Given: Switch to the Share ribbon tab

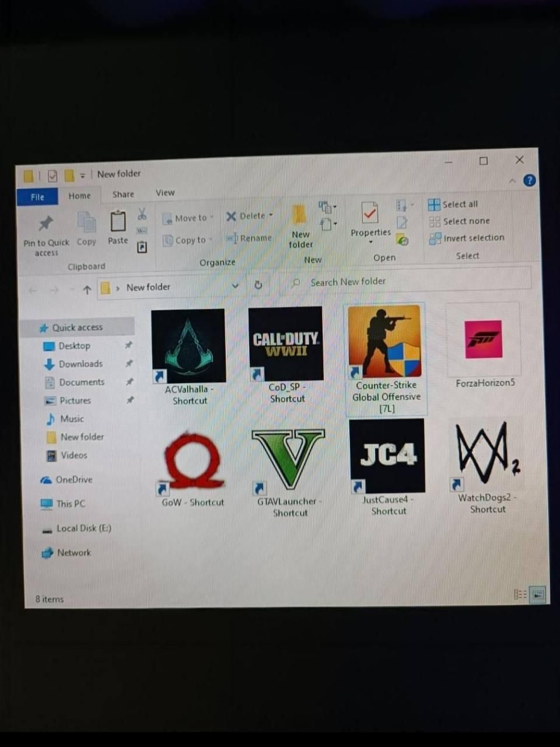Looking at the screenshot, I should click(x=123, y=194).
